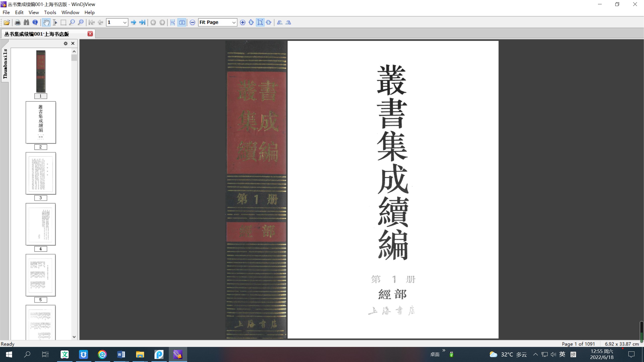
Task: Open the Fit Page zoom dropdown
Action: point(233,22)
